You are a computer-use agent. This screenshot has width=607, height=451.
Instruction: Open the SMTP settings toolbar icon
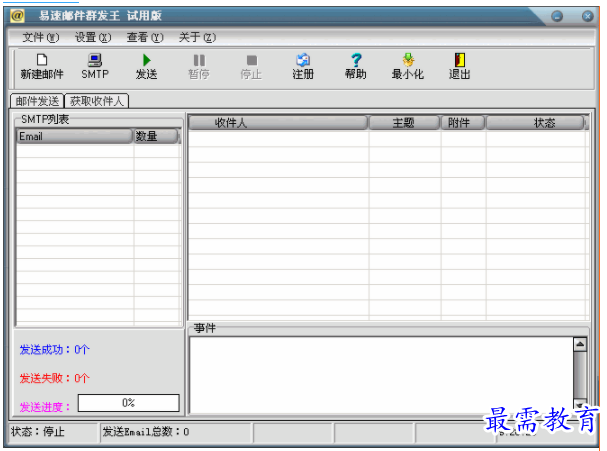coord(95,66)
